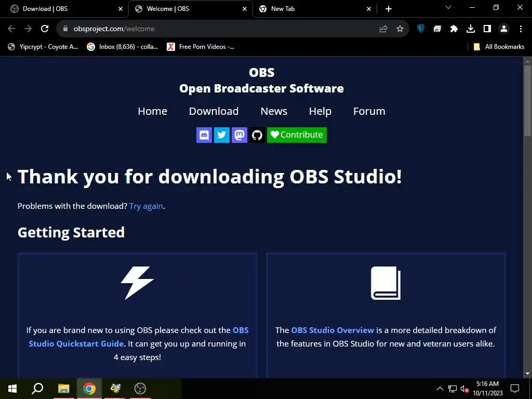Open the OBS Discord icon link

pos(204,135)
